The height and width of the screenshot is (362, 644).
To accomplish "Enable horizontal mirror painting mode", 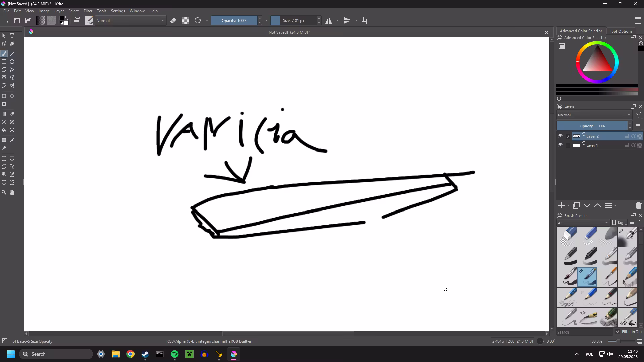I will coord(328,20).
